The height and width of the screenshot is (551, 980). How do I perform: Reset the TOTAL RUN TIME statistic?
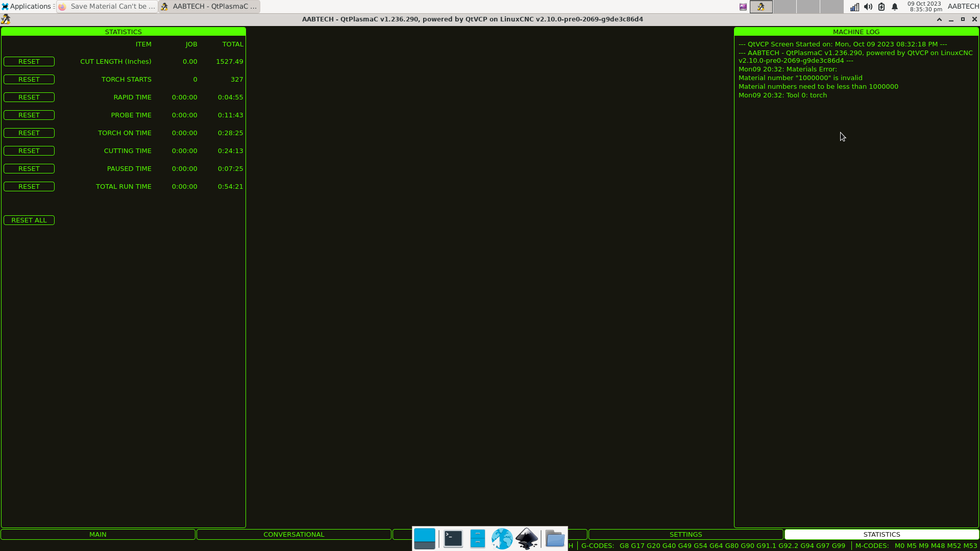coord(29,187)
